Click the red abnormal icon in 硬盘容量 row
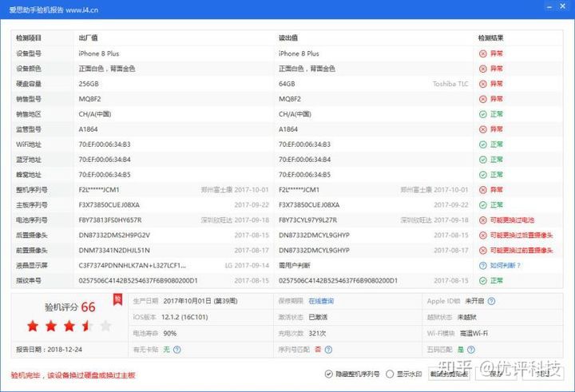Image resolution: width=575 pixels, height=392 pixels. click(482, 84)
